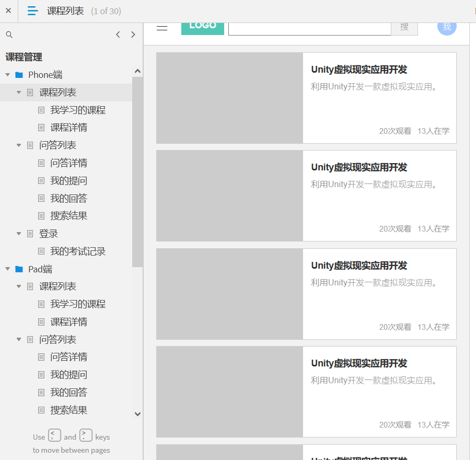Viewport: 476px width, 460px height.
Task: Click the third card's 利用Unity开发一款虚拟现实应用。 description
Action: tap(374, 283)
